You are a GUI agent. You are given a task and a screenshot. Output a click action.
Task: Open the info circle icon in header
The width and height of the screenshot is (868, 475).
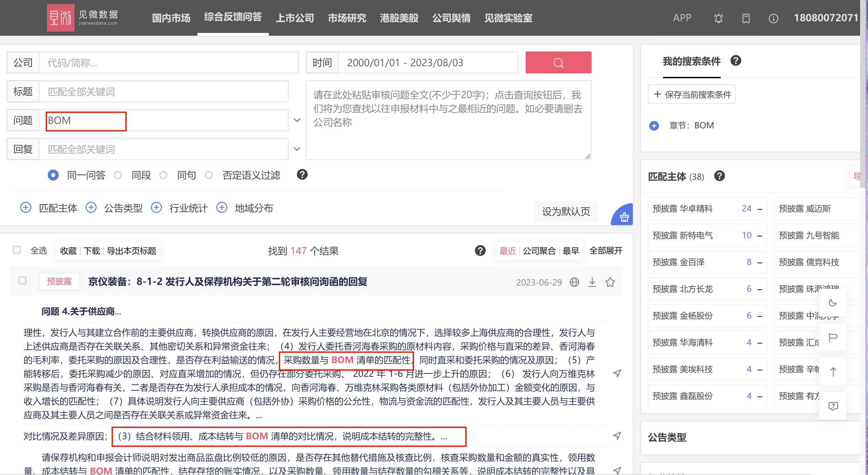[x=773, y=18]
